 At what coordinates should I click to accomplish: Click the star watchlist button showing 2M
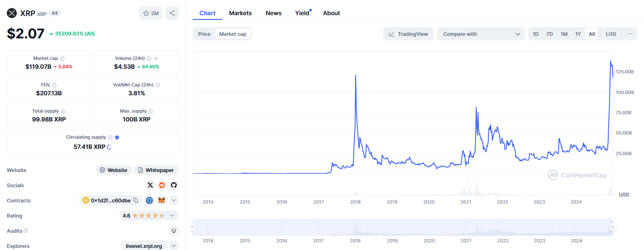tap(151, 13)
